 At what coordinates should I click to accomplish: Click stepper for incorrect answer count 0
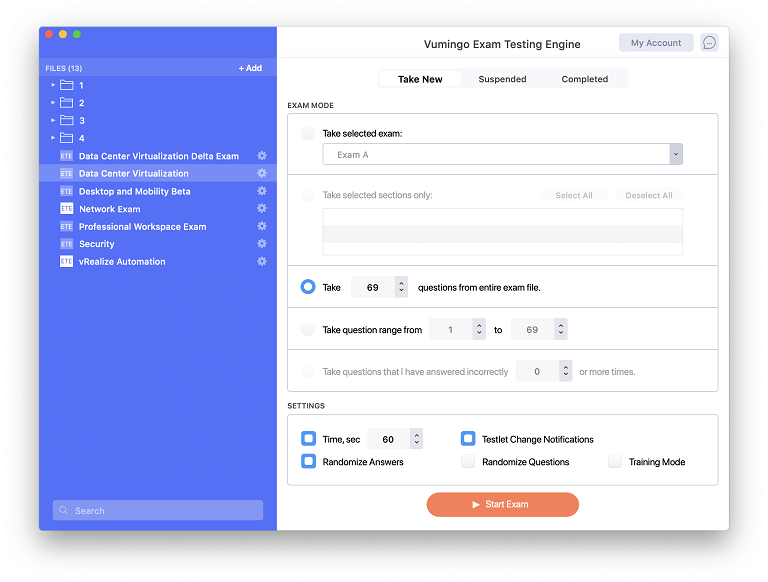pyautogui.click(x=566, y=371)
